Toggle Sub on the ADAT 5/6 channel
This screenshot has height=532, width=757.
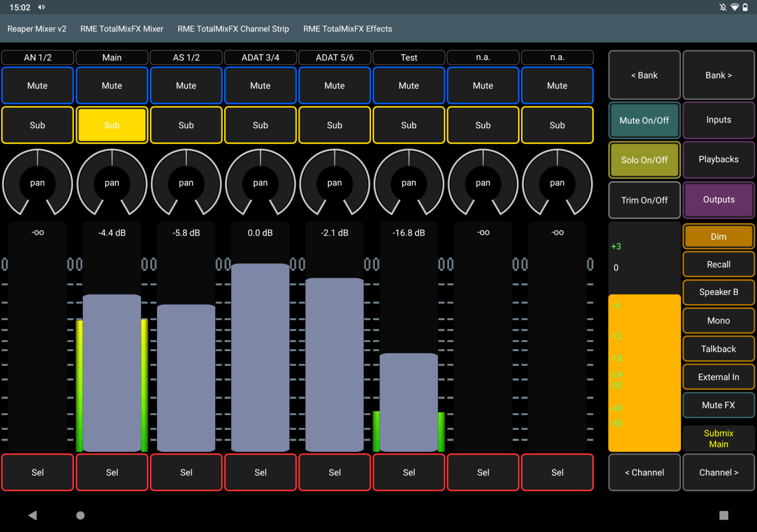(x=335, y=125)
